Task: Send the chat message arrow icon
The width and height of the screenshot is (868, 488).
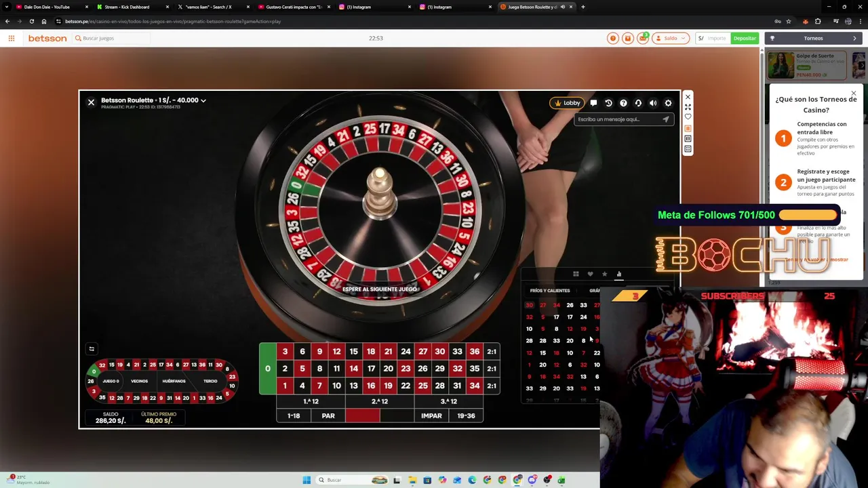Action: tap(665, 119)
